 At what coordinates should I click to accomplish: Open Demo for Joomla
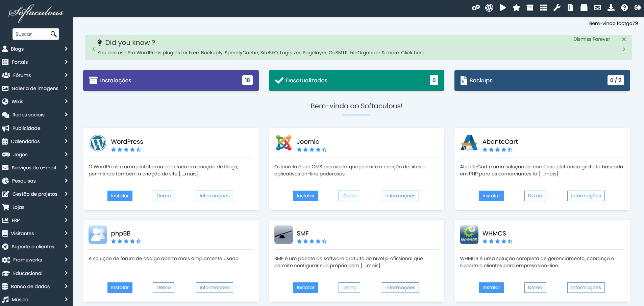(349, 196)
